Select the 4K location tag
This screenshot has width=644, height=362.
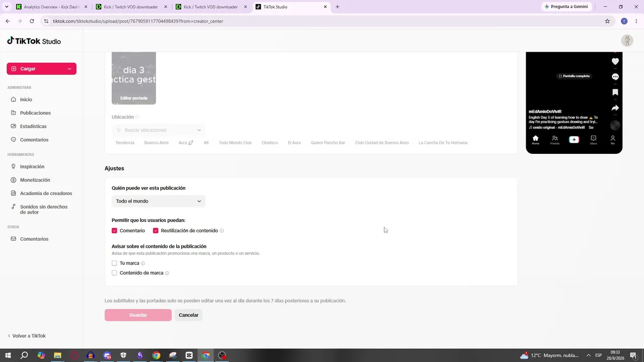206,143
